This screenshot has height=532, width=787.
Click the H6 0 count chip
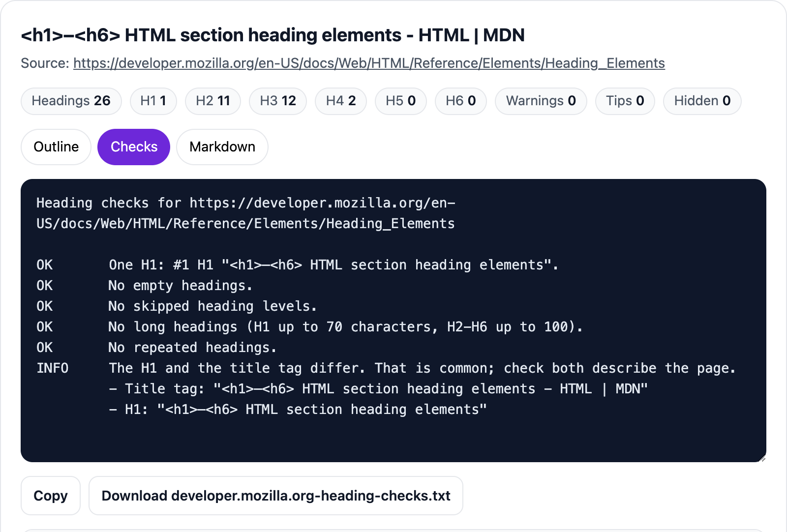click(x=461, y=101)
